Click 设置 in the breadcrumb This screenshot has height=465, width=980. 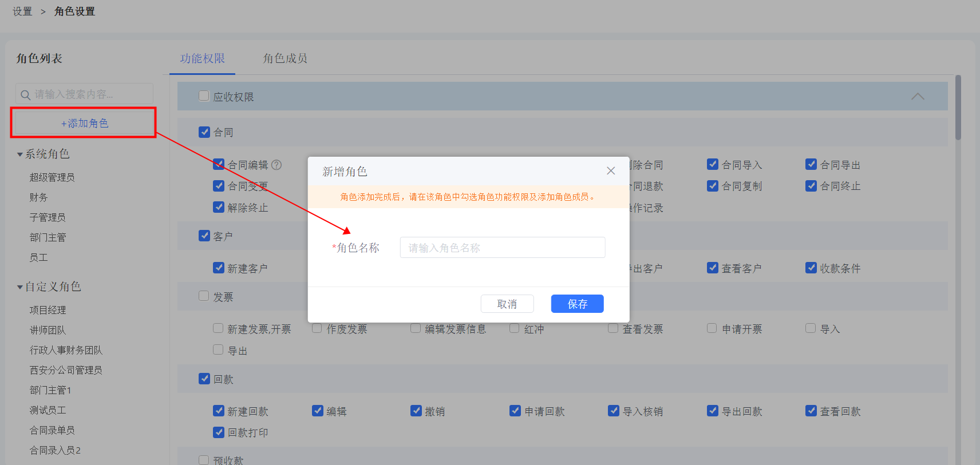pyautogui.click(x=22, y=11)
